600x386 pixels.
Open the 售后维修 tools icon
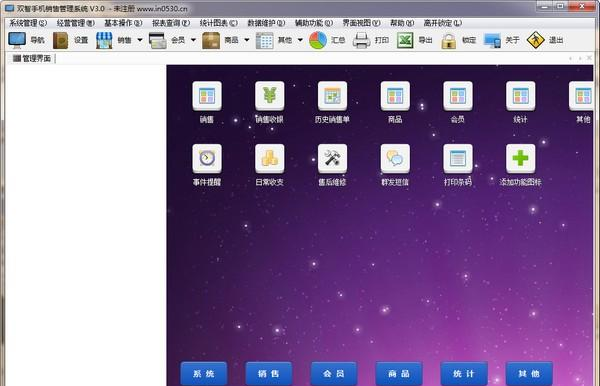click(x=333, y=158)
